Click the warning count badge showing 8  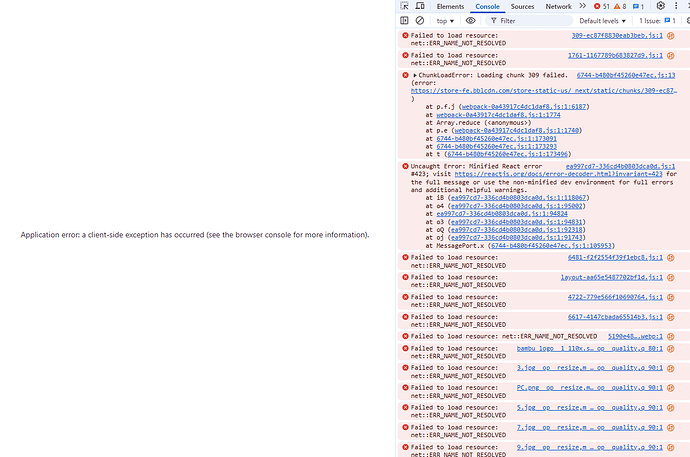620,6
